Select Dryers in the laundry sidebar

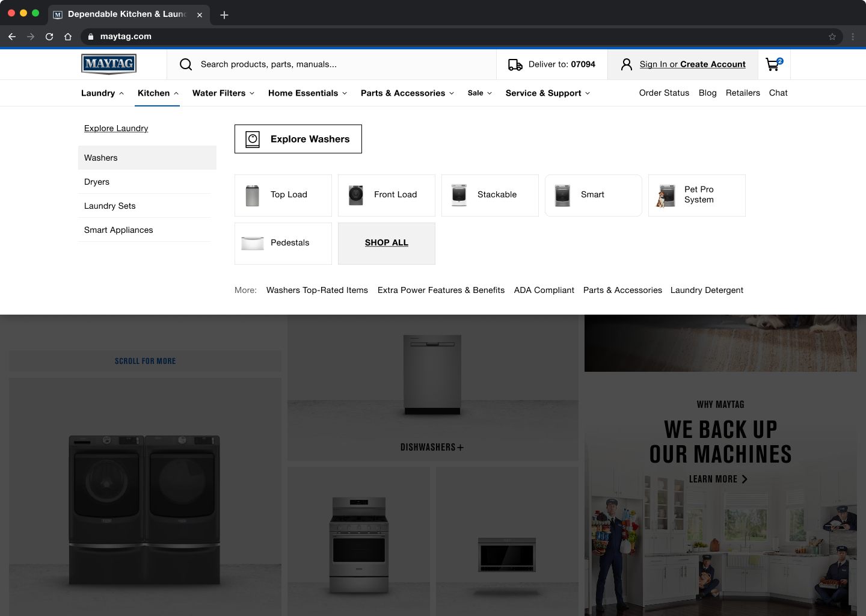97,182
